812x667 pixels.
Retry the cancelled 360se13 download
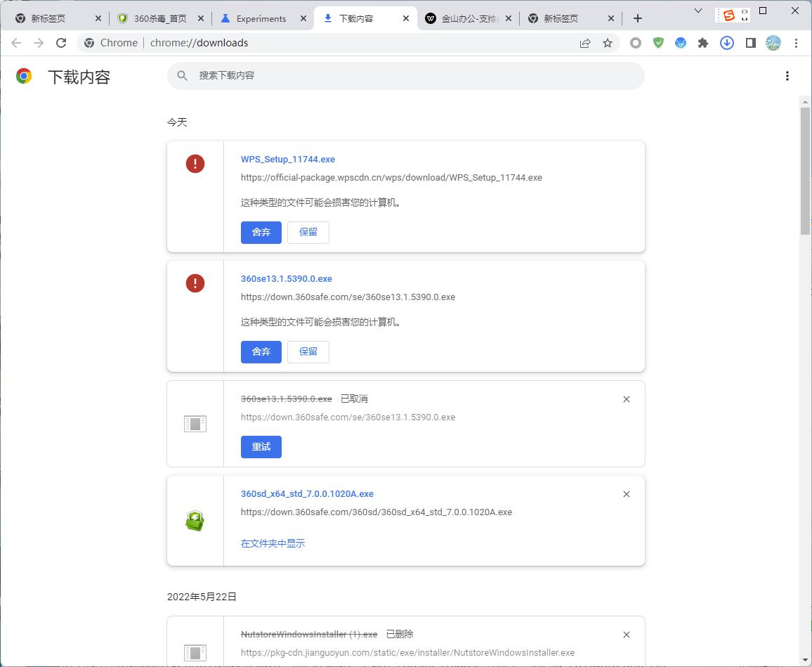(261, 447)
